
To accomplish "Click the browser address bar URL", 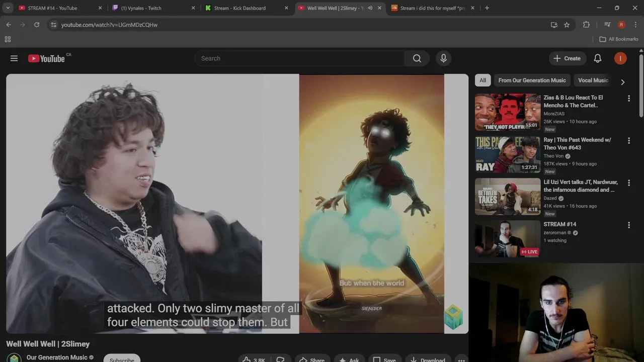I will [109, 25].
